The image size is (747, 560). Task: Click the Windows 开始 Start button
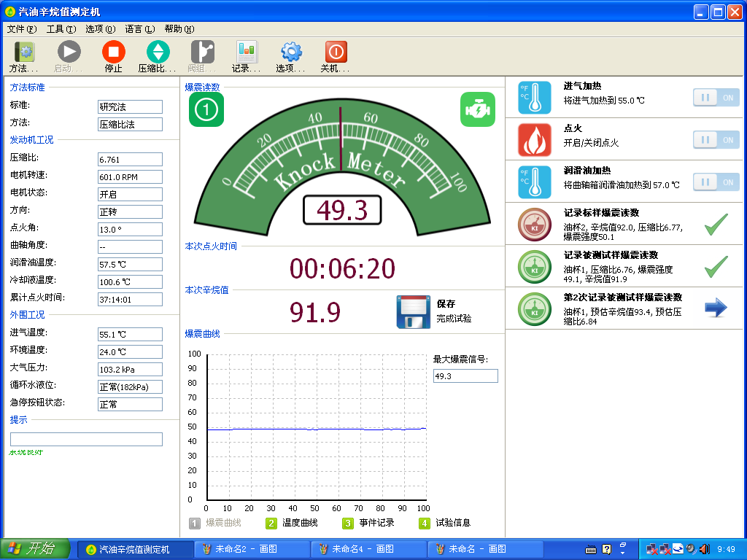pyautogui.click(x=35, y=549)
